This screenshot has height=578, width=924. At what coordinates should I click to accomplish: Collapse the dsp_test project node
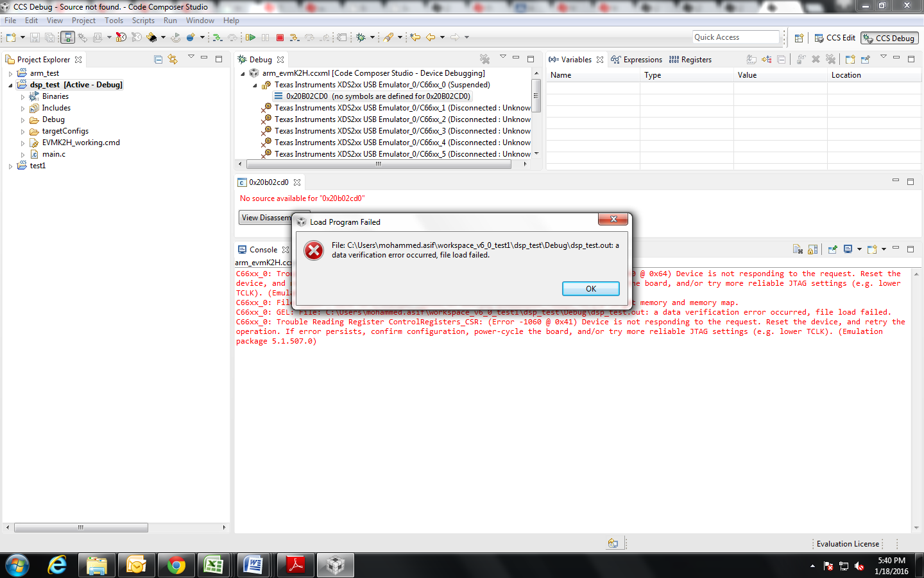(10, 85)
